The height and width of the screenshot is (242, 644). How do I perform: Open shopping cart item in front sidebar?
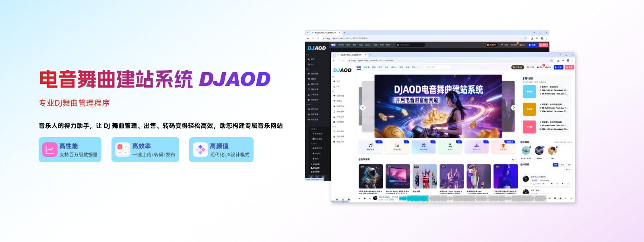click(x=339, y=101)
